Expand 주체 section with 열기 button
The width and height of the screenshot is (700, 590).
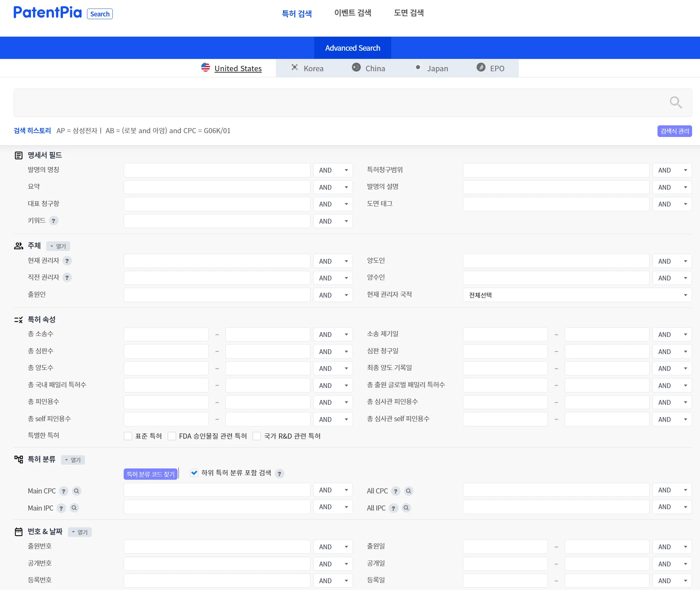click(58, 246)
